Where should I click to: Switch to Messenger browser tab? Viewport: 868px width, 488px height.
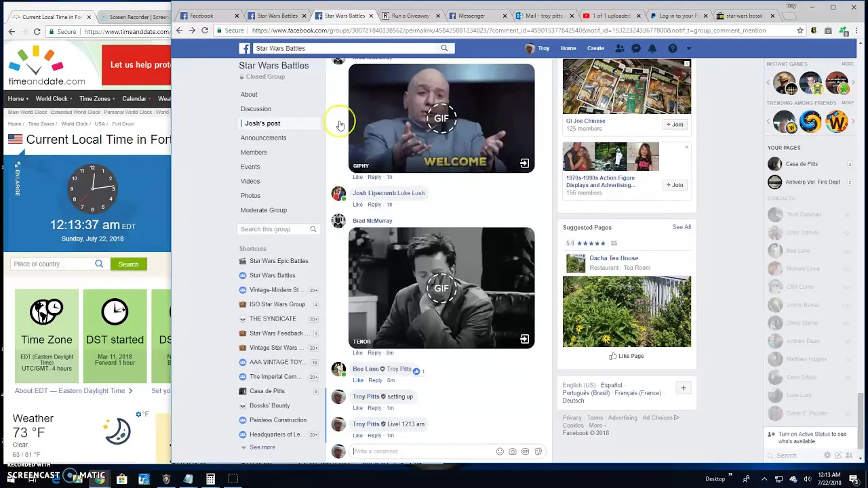[x=477, y=16]
